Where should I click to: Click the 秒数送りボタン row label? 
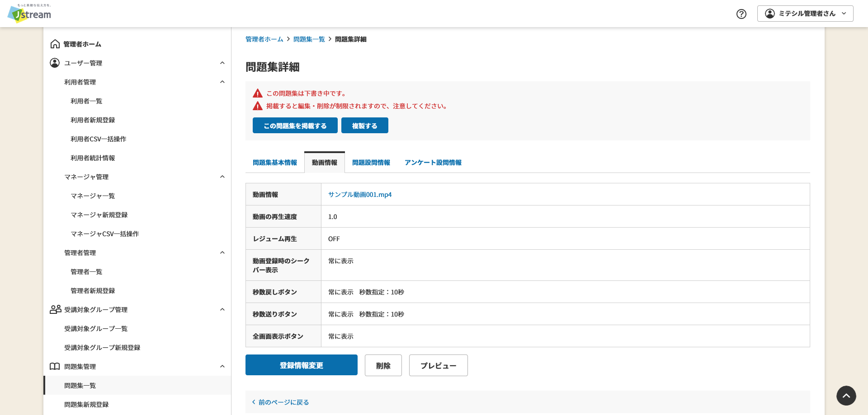(275, 314)
